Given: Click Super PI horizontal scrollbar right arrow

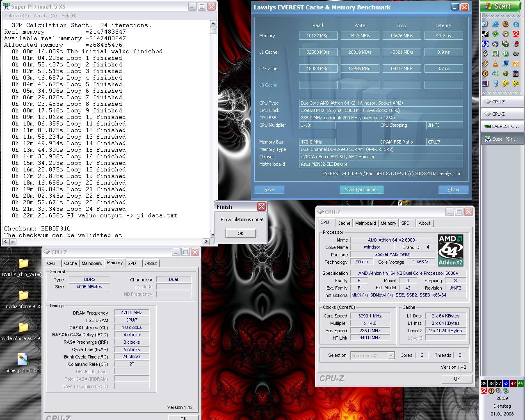Looking at the screenshot, I should pyautogui.click(x=206, y=242).
